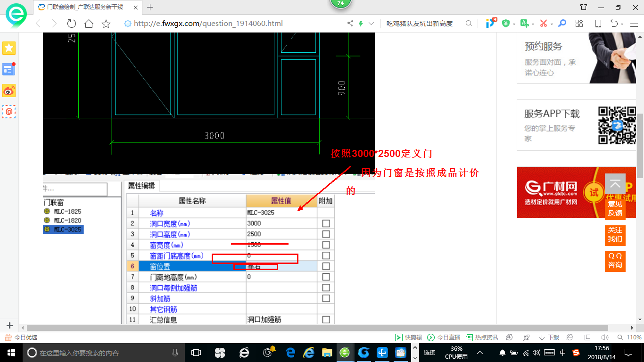Click the undo closed tab icon
The image size is (644, 362).
point(614,23)
